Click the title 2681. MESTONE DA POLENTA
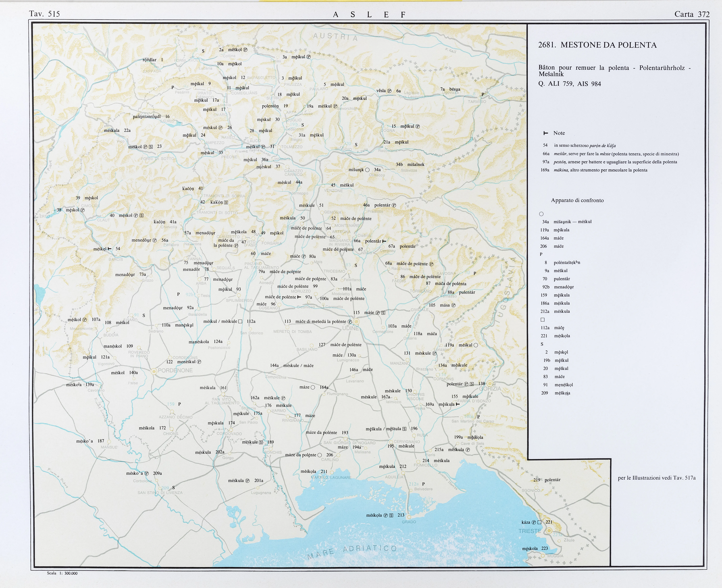 pyautogui.click(x=597, y=45)
